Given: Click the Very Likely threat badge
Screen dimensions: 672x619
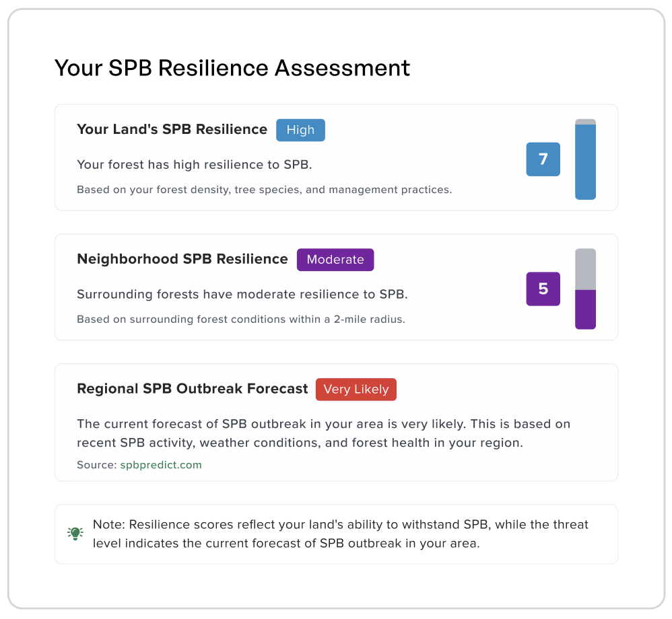Looking at the screenshot, I should click(356, 389).
